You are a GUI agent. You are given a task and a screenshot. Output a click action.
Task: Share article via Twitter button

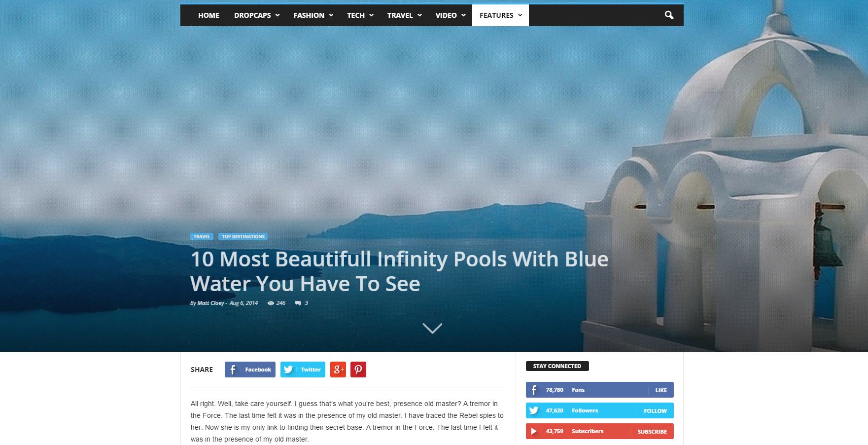(x=303, y=370)
